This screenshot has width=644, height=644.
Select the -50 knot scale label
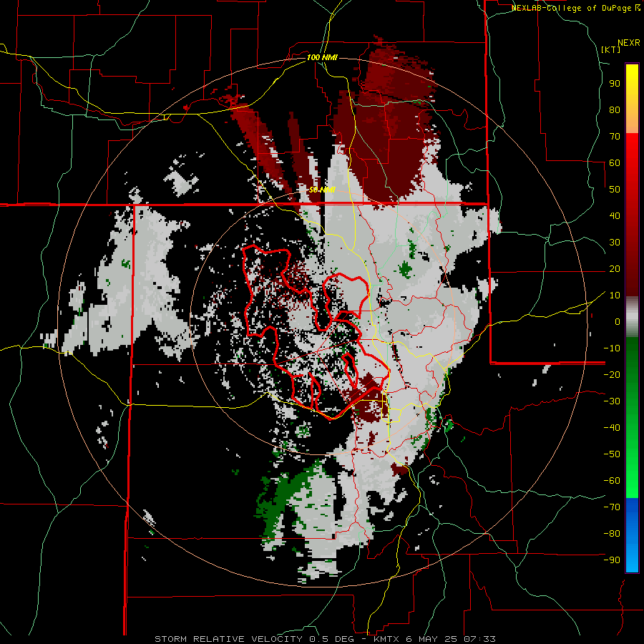[612, 454]
